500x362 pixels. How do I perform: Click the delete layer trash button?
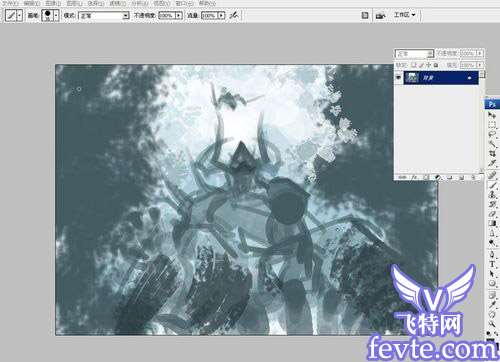[473, 177]
